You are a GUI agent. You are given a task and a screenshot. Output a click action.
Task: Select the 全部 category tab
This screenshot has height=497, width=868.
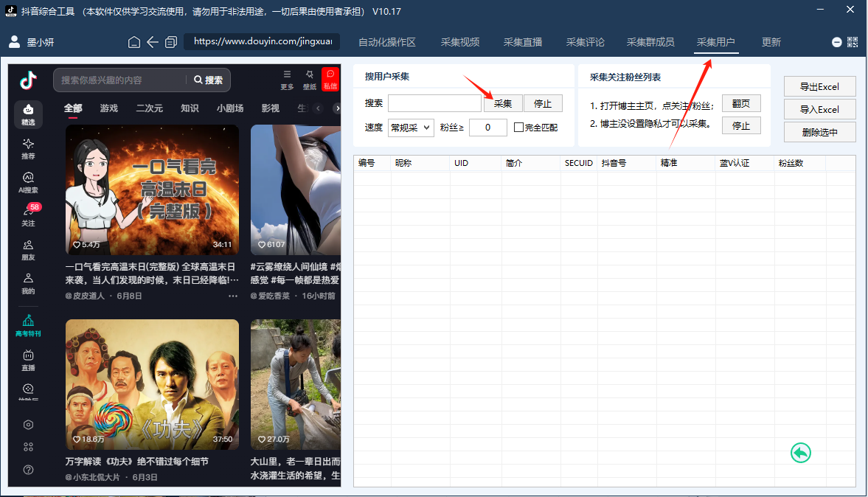[x=72, y=108]
